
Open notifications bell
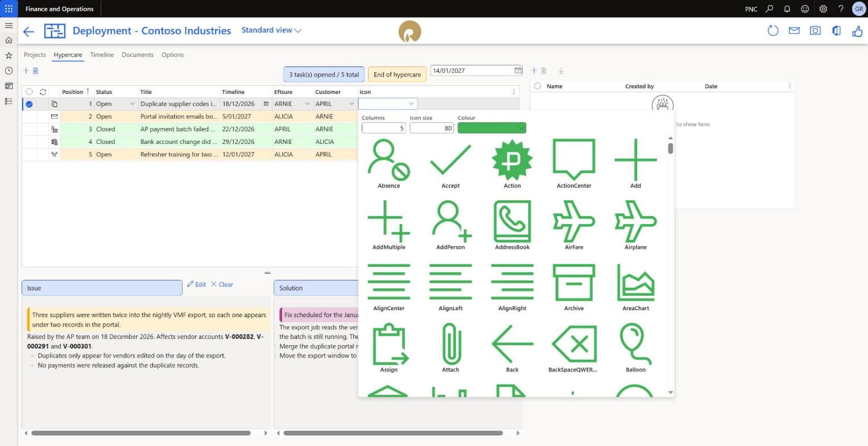pyautogui.click(x=787, y=9)
